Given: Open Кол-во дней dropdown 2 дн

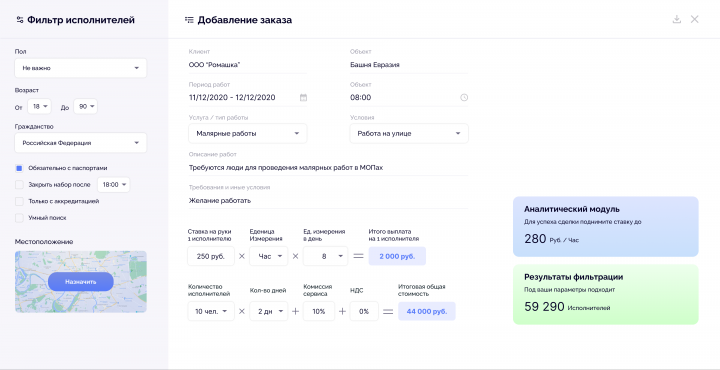Looking at the screenshot, I should pyautogui.click(x=269, y=311).
